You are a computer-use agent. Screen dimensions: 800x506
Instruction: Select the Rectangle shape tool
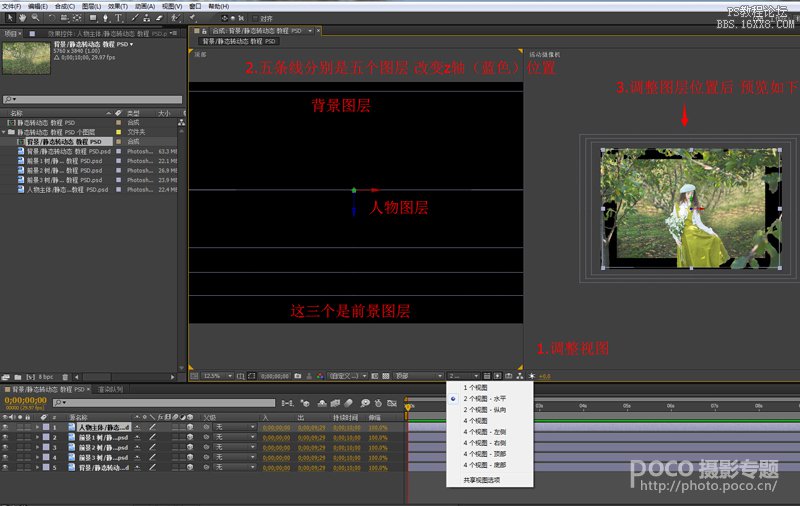(93, 18)
